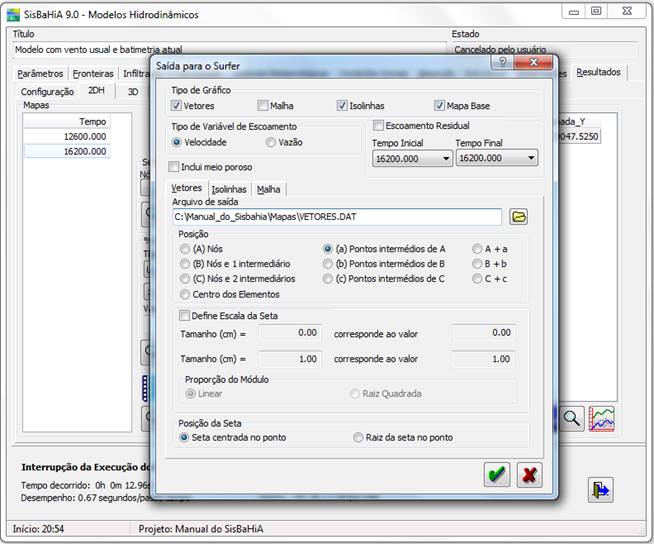Click first Tamanho (cm) field 0.00
The width and height of the screenshot is (654, 544).
(x=290, y=333)
